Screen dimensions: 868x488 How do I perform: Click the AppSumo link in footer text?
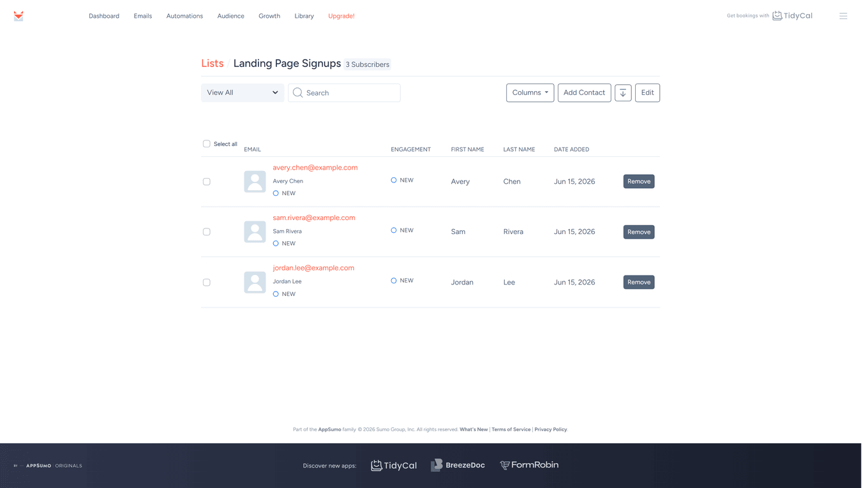pyautogui.click(x=329, y=429)
